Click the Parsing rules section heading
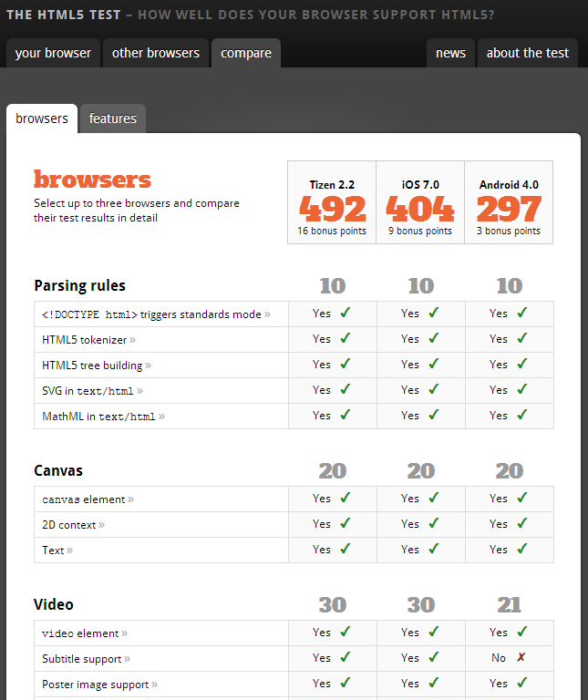Screen dimensions: 588x700 [80, 285]
